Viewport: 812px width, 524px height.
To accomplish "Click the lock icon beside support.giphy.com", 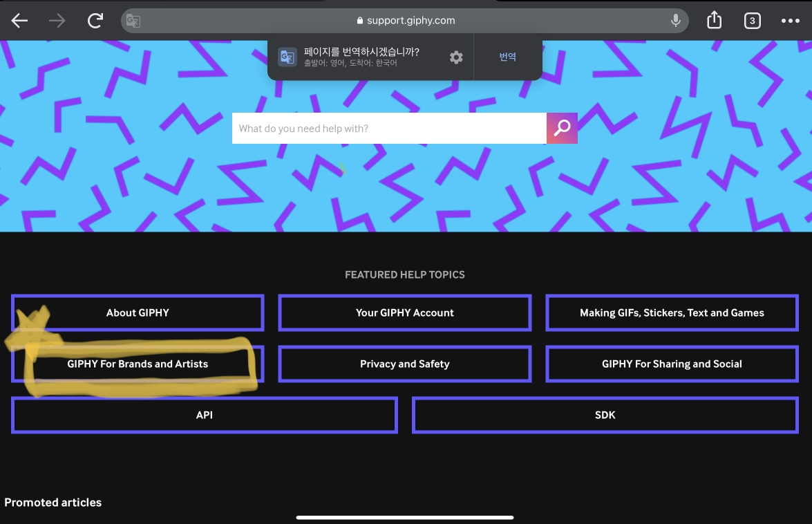I will [360, 21].
